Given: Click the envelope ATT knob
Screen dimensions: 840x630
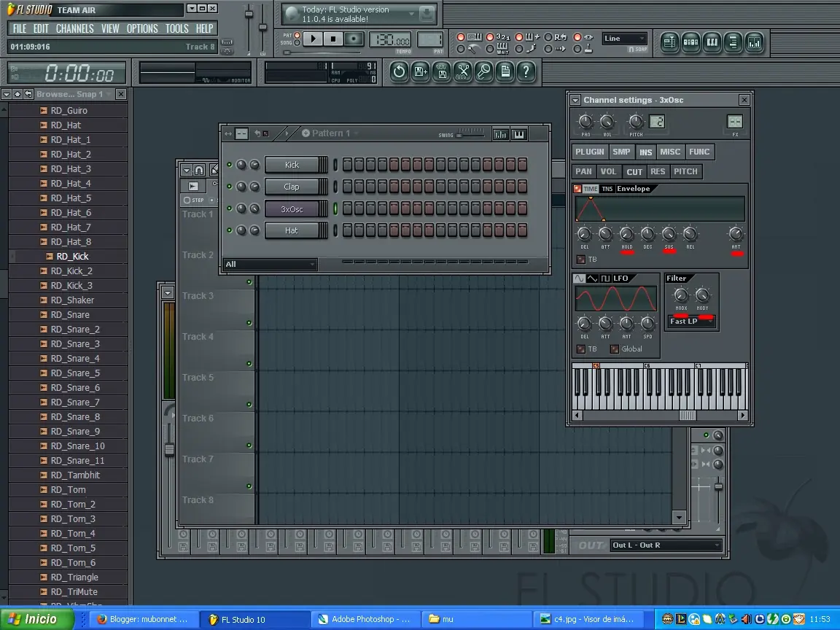Looking at the screenshot, I should click(x=605, y=234).
